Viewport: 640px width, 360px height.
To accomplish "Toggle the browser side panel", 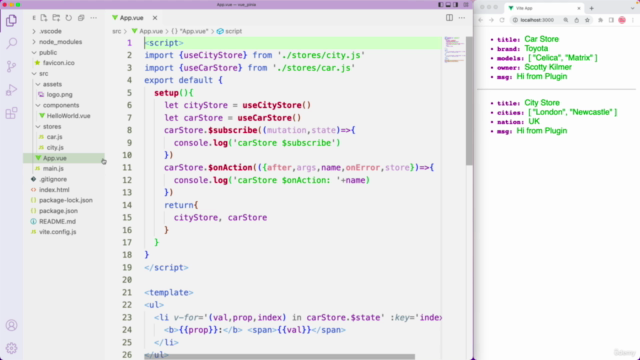I will coord(611,20).
